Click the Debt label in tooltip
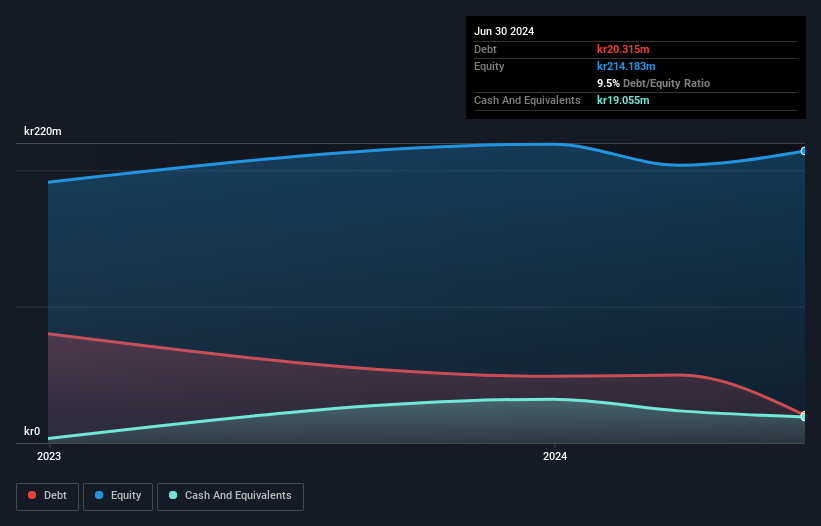The width and height of the screenshot is (821, 526). click(x=485, y=49)
